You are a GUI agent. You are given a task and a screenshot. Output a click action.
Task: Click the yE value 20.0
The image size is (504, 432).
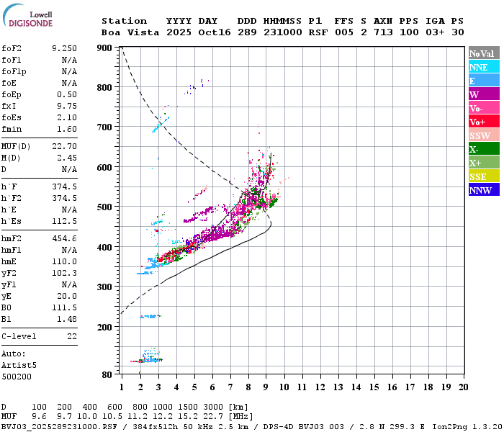coord(67,296)
